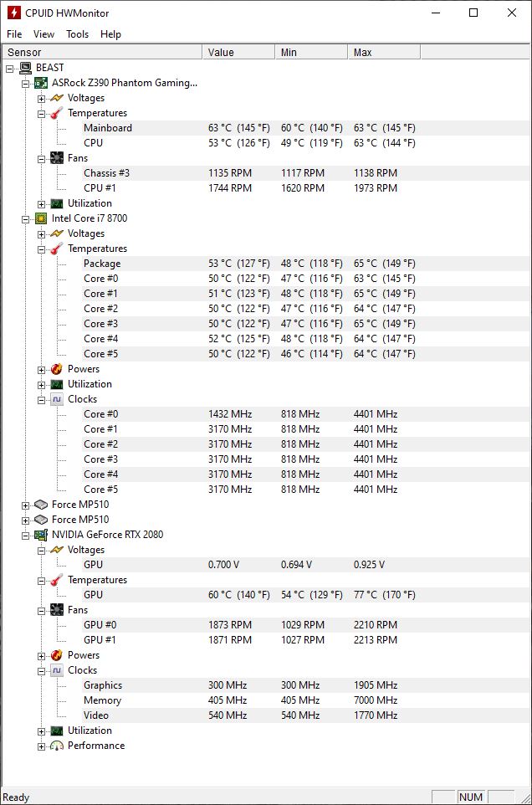The height and width of the screenshot is (805, 532).
Task: Click the Performance gauge icon
Action: tap(57, 746)
